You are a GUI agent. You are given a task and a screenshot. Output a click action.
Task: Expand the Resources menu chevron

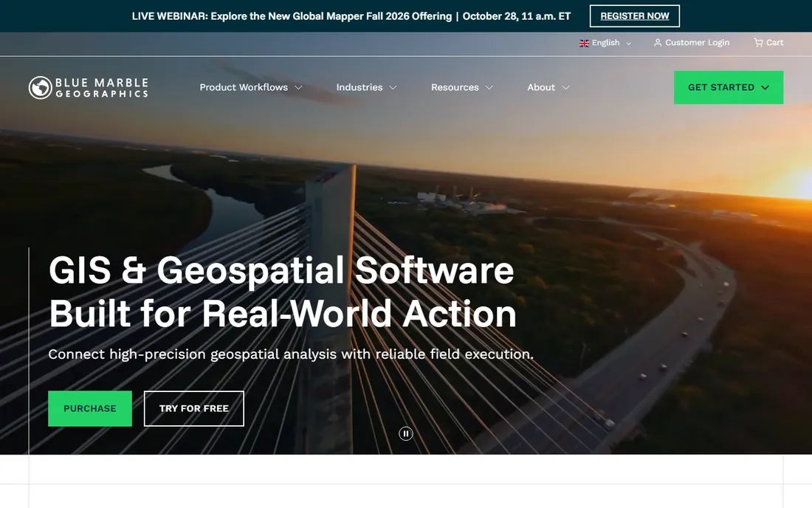489,88
